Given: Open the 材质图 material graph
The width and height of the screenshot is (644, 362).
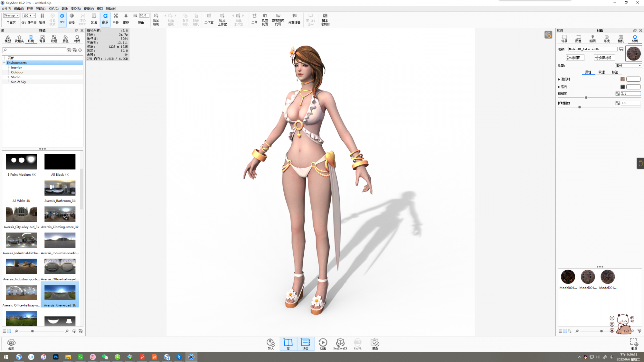Looking at the screenshot, I should pos(575,58).
